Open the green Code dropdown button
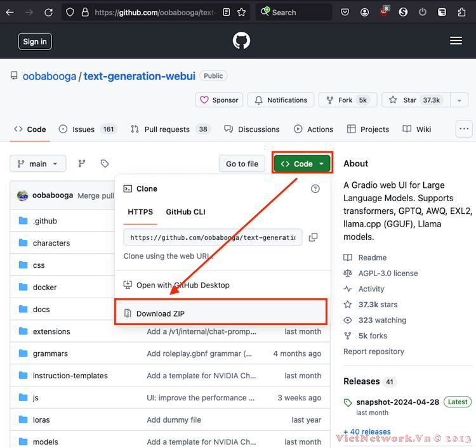 click(x=303, y=164)
